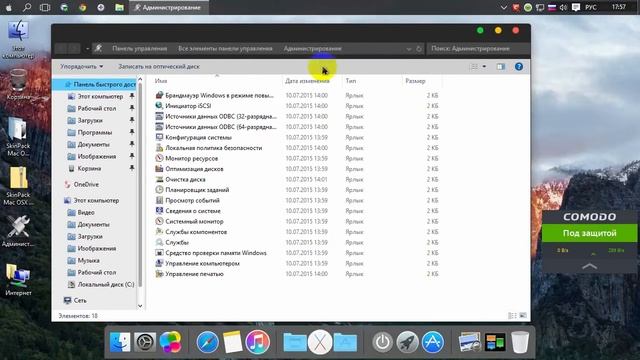The image size is (640, 360).
Task: Select Системный монитор icon
Action: point(159,221)
